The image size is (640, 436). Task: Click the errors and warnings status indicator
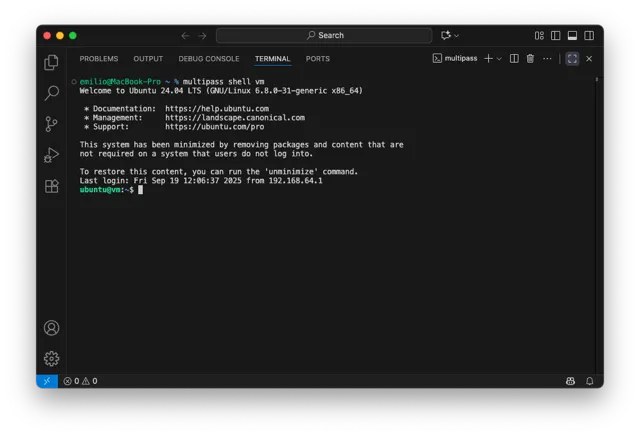pyautogui.click(x=80, y=381)
